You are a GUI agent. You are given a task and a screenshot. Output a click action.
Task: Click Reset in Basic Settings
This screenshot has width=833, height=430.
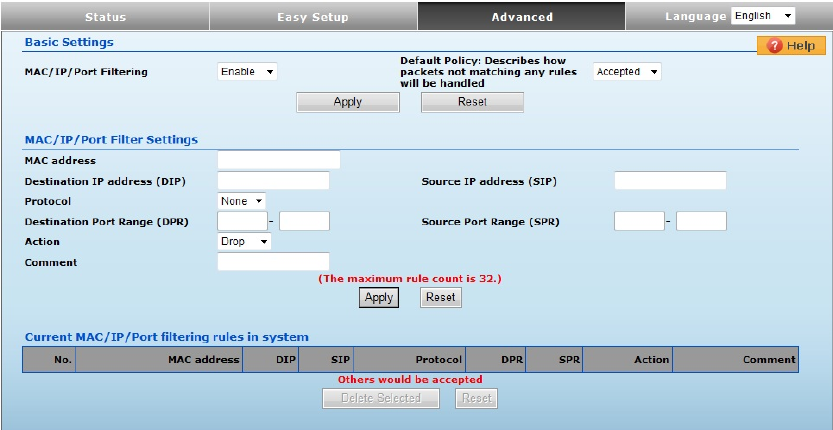pos(472,102)
